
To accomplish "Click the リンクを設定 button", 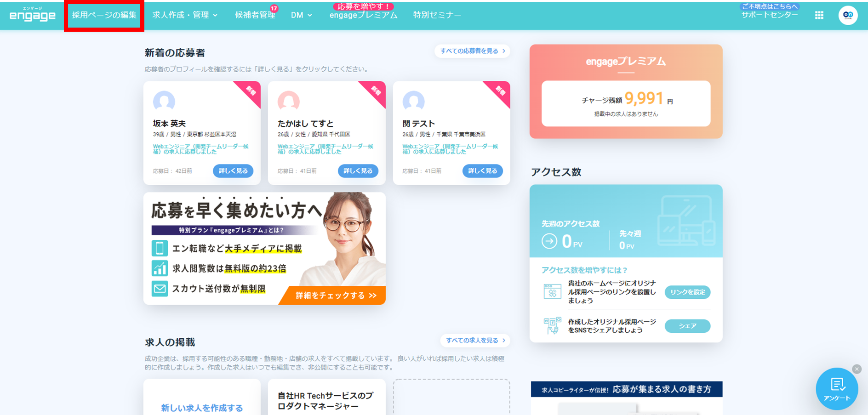I will (687, 292).
